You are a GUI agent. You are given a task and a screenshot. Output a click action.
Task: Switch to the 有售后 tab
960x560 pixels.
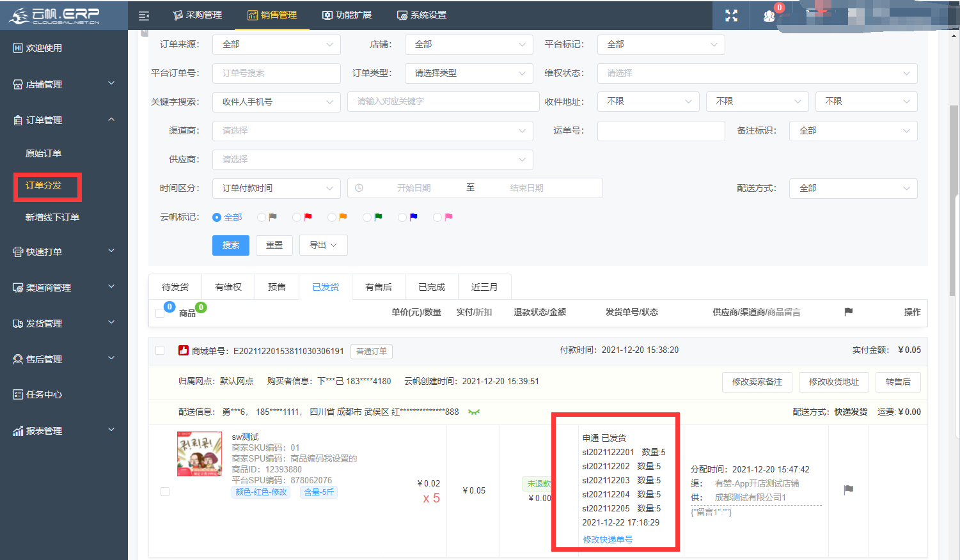tap(379, 287)
